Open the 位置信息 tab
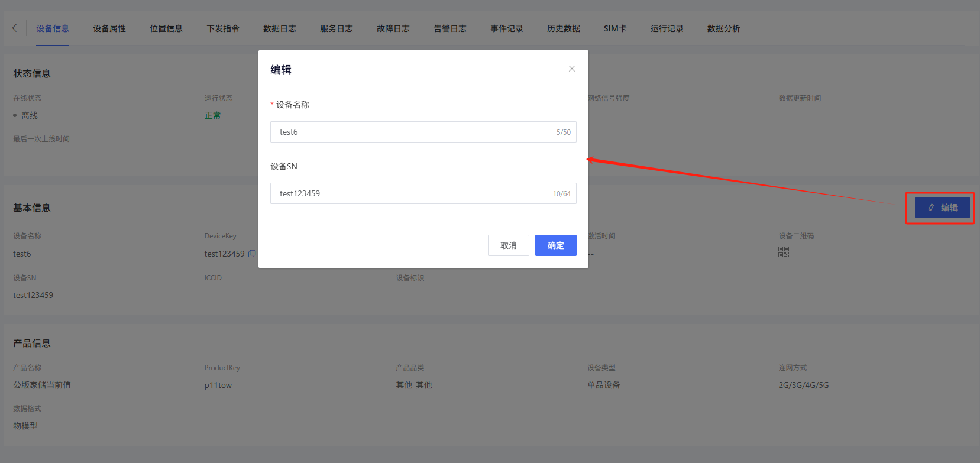Image resolution: width=980 pixels, height=463 pixels. click(166, 28)
